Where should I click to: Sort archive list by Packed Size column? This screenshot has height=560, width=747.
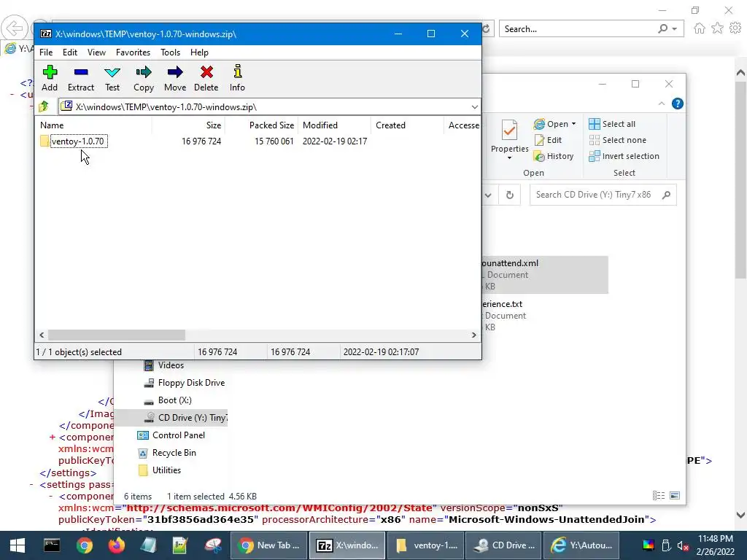tap(262, 125)
